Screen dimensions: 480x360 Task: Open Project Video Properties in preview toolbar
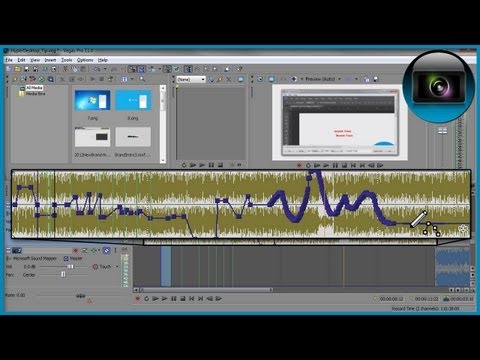[x=260, y=79]
